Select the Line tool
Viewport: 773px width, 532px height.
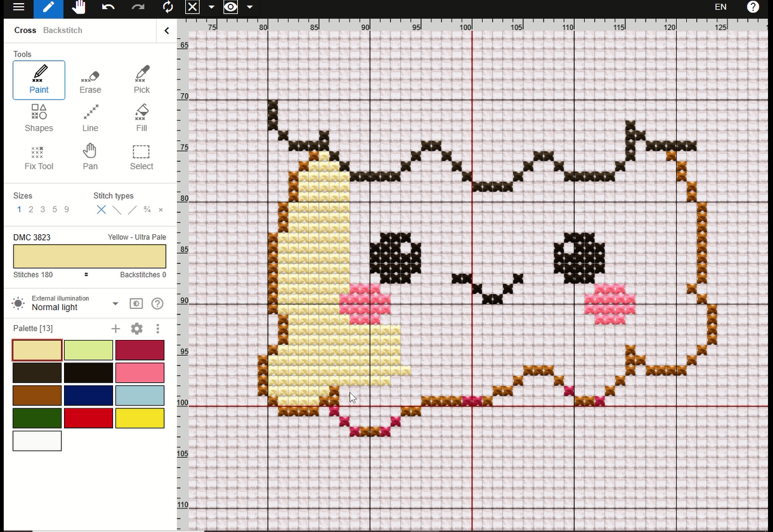point(90,118)
